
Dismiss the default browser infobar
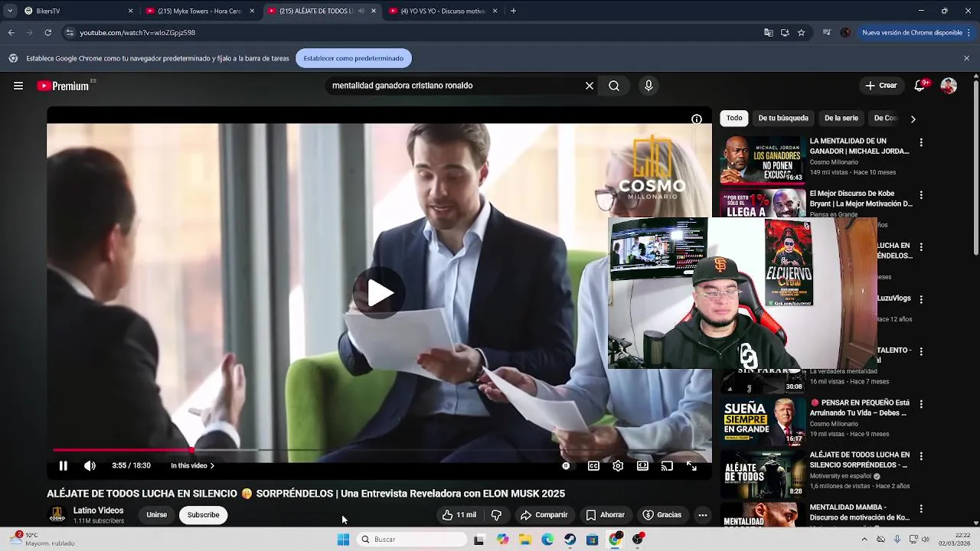tap(966, 58)
